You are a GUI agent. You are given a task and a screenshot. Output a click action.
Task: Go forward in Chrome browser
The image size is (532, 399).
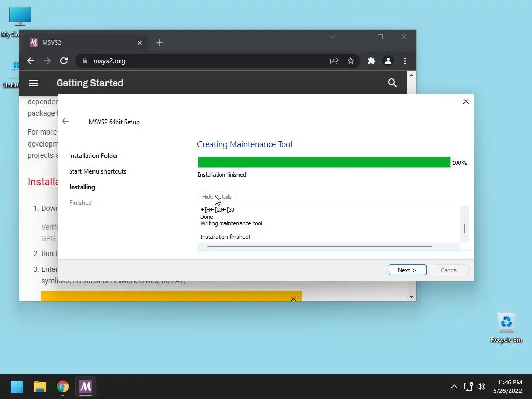coord(47,61)
